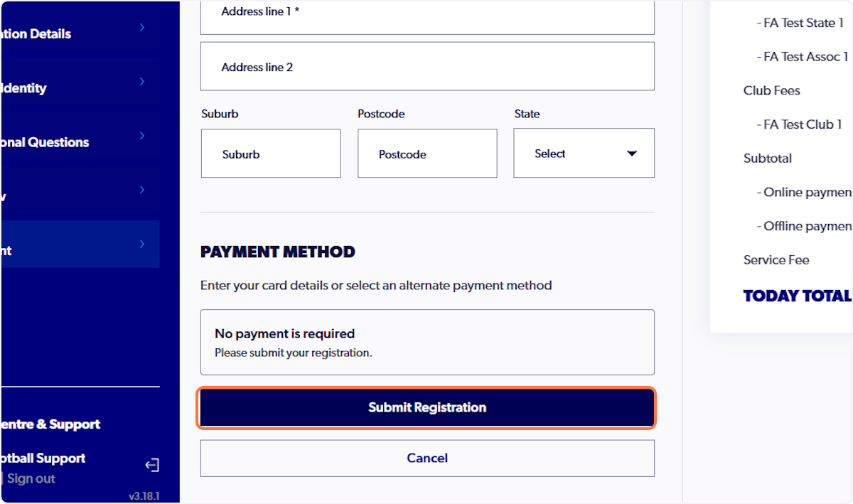Click the sign out exit icon
The width and height of the screenshot is (853, 504).
(151, 464)
